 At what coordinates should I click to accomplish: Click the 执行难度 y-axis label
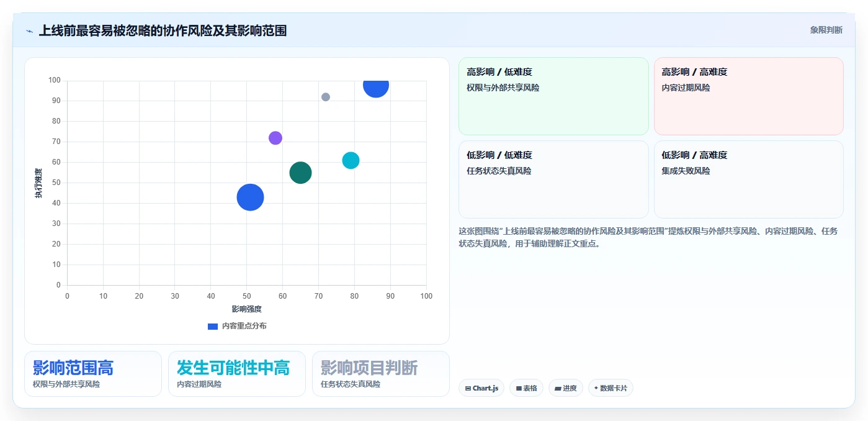point(39,183)
